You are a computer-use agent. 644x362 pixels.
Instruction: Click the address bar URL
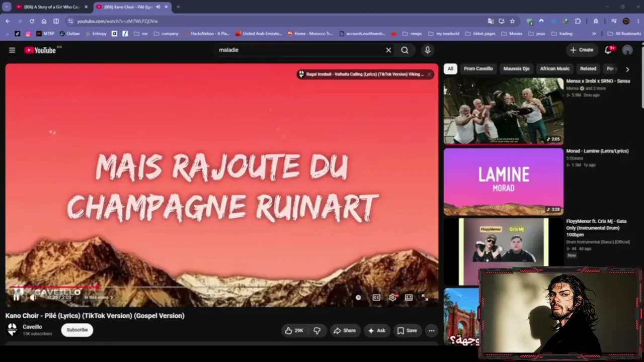pyautogui.click(x=117, y=21)
